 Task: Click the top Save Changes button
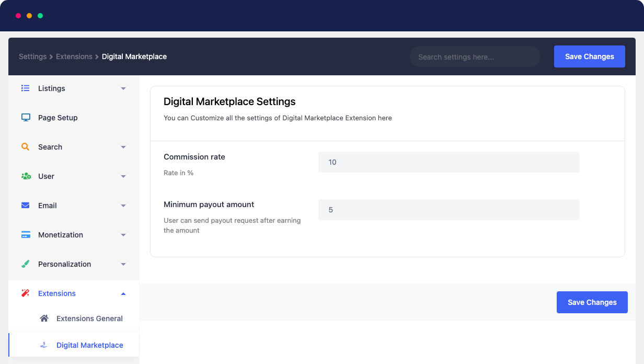(589, 56)
